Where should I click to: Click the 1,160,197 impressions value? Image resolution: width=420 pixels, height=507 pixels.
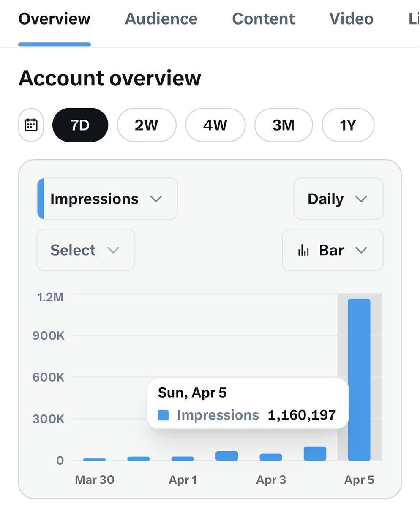tap(302, 415)
